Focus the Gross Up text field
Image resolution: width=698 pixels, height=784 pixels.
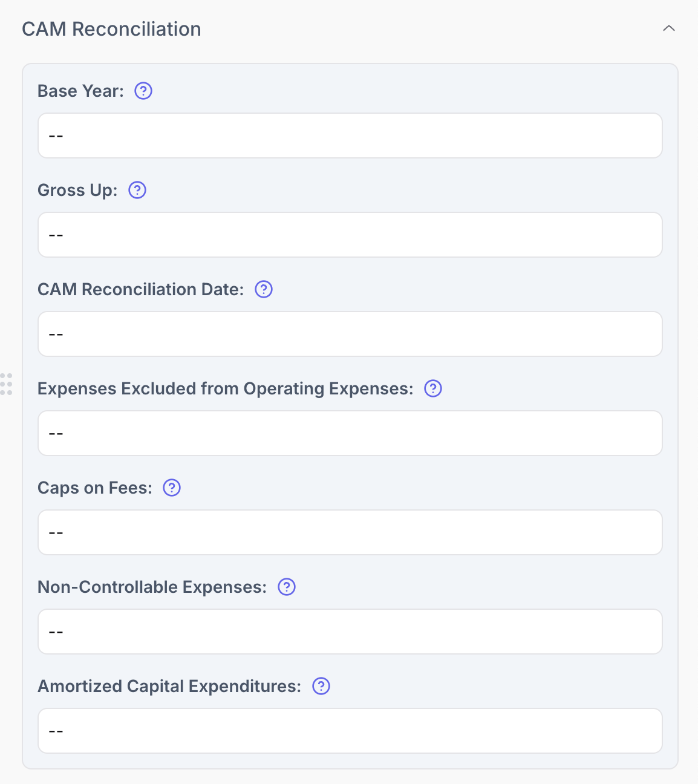[350, 235]
